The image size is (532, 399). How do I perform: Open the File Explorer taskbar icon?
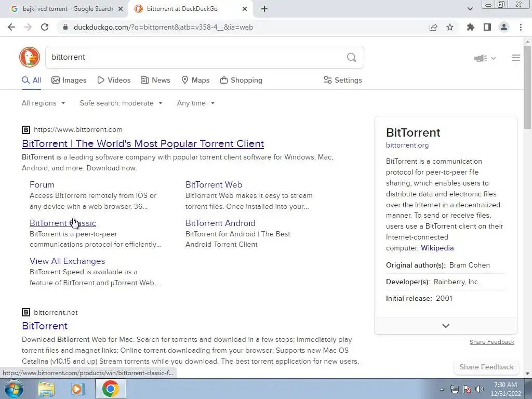(x=46, y=389)
